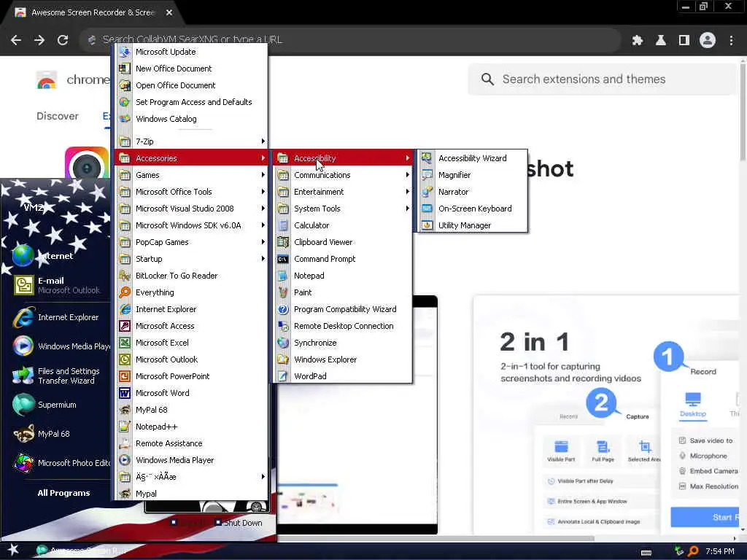Screen dimensions: 747x560
Task: Open Microsoft Update from All Programs
Action: tap(192, 52)
